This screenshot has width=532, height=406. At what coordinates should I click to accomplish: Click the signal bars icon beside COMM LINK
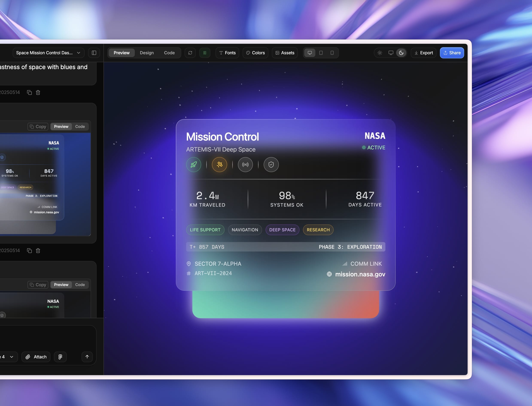(345, 264)
